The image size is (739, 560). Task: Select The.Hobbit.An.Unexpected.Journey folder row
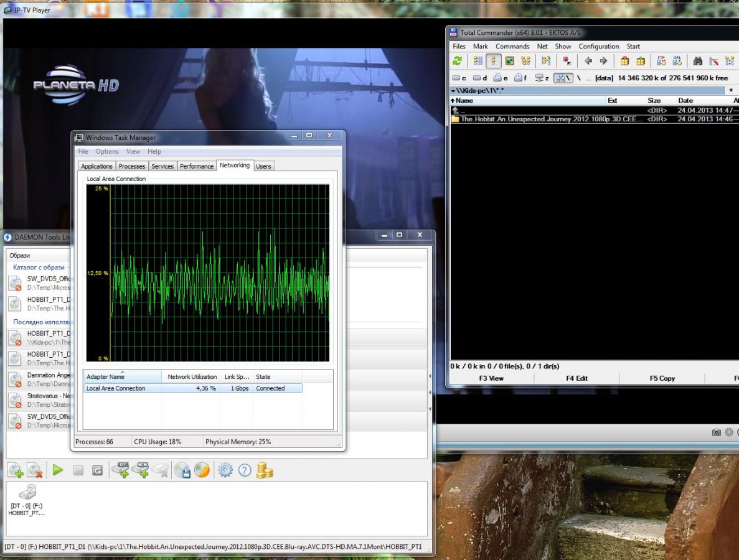click(595, 119)
